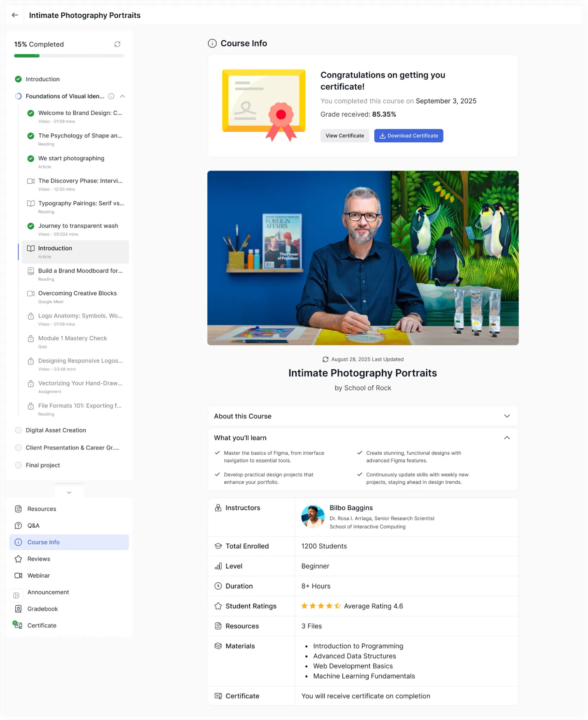Click the Instructors row icon

(218, 508)
